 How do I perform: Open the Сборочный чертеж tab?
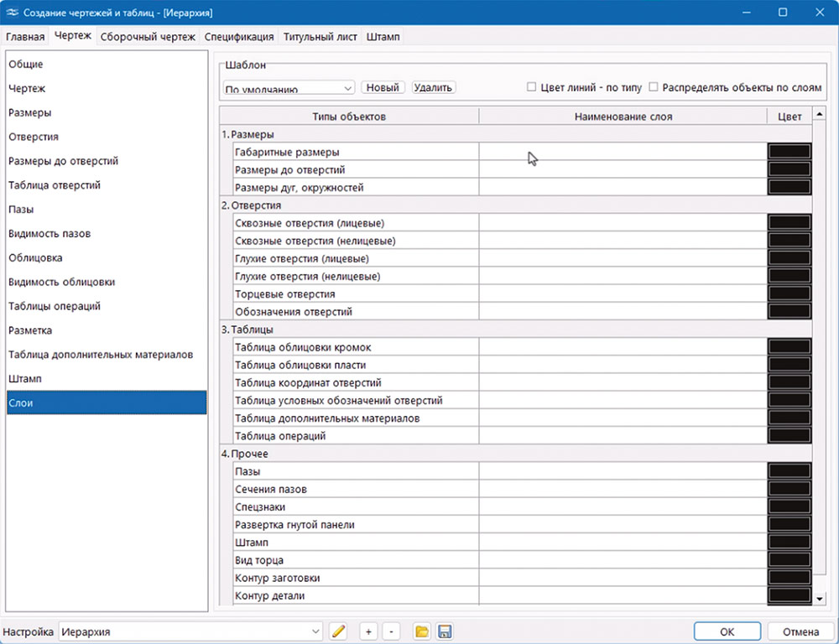148,37
